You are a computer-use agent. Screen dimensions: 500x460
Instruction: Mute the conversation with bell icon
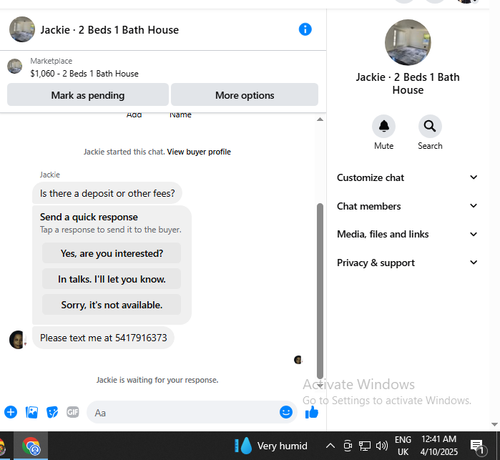(384, 126)
